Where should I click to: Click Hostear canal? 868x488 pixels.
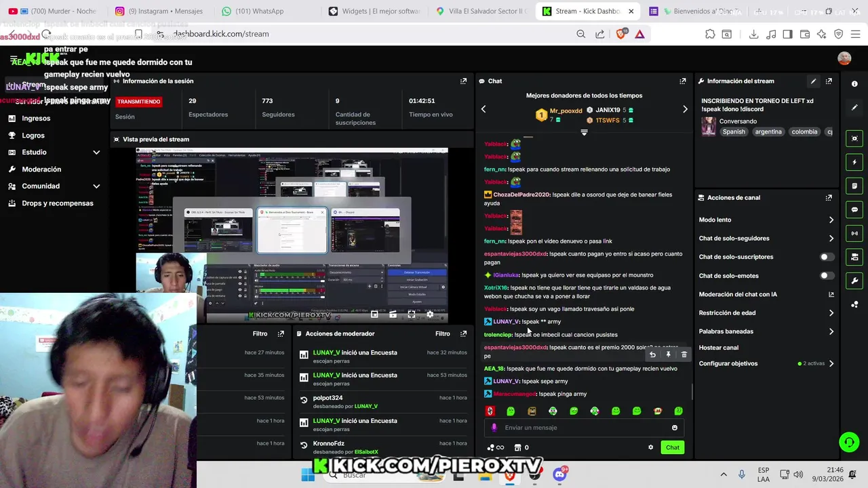(718, 348)
